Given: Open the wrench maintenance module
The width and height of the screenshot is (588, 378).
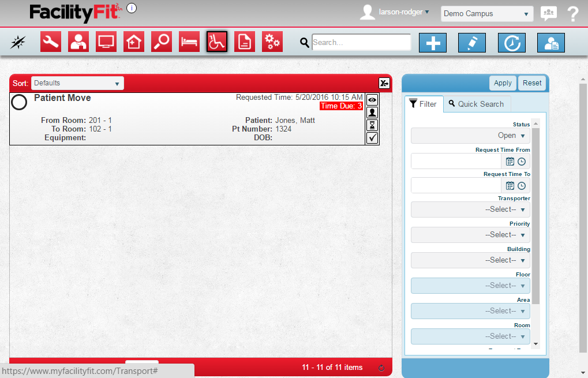Looking at the screenshot, I should 51,42.
